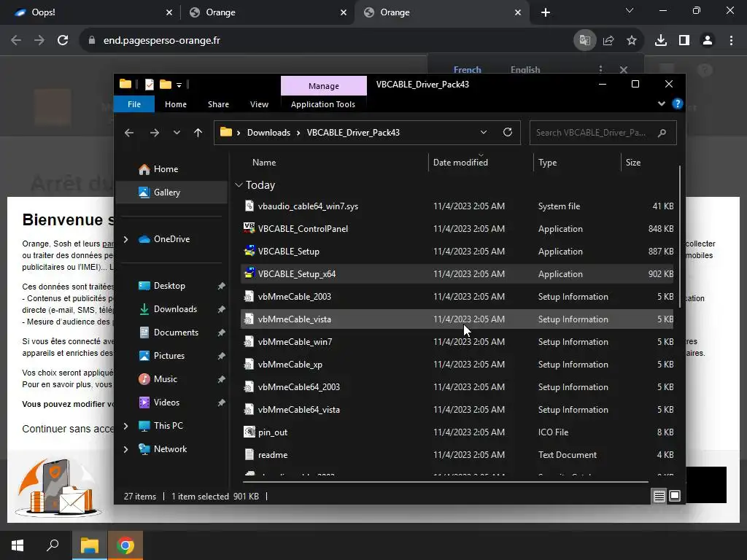
Task: Open Chrome downloads icon
Action: point(661,41)
